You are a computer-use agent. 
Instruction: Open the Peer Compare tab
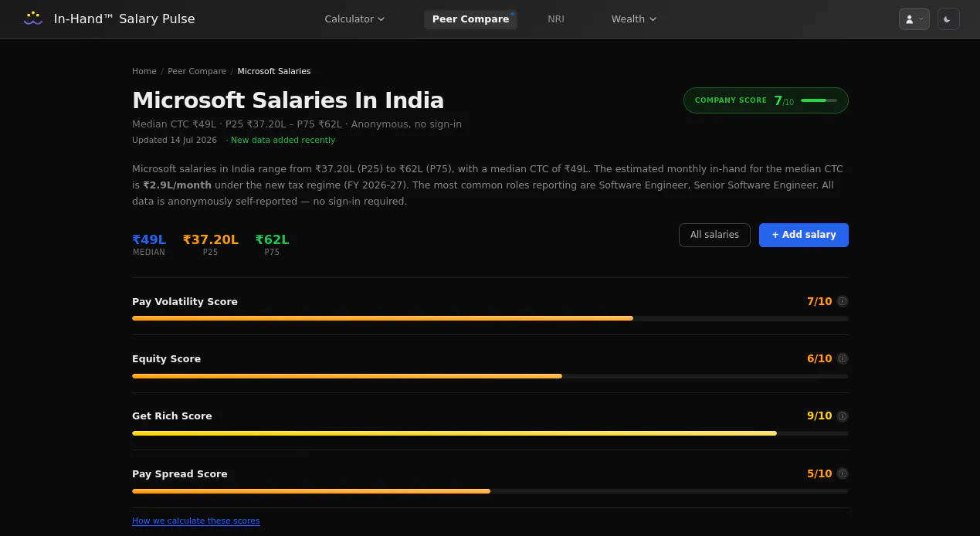[470, 19]
